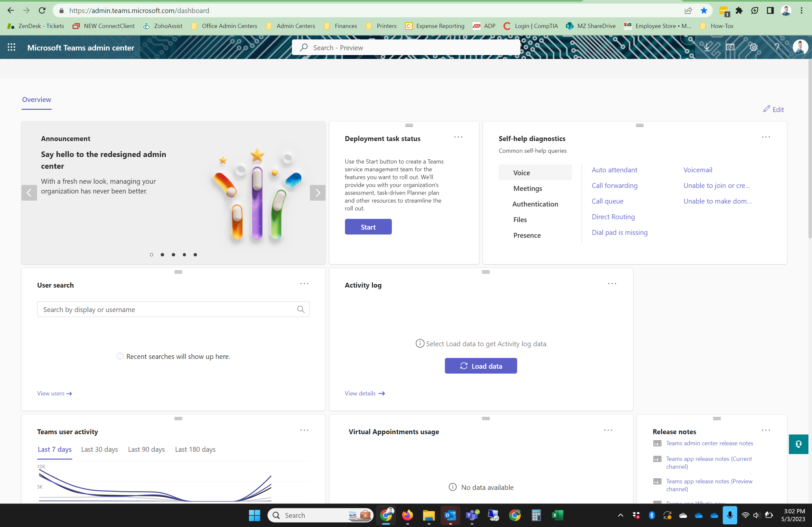Image resolution: width=812 pixels, height=527 pixels.
Task: Open Teams user activity more options
Action: coord(304,430)
